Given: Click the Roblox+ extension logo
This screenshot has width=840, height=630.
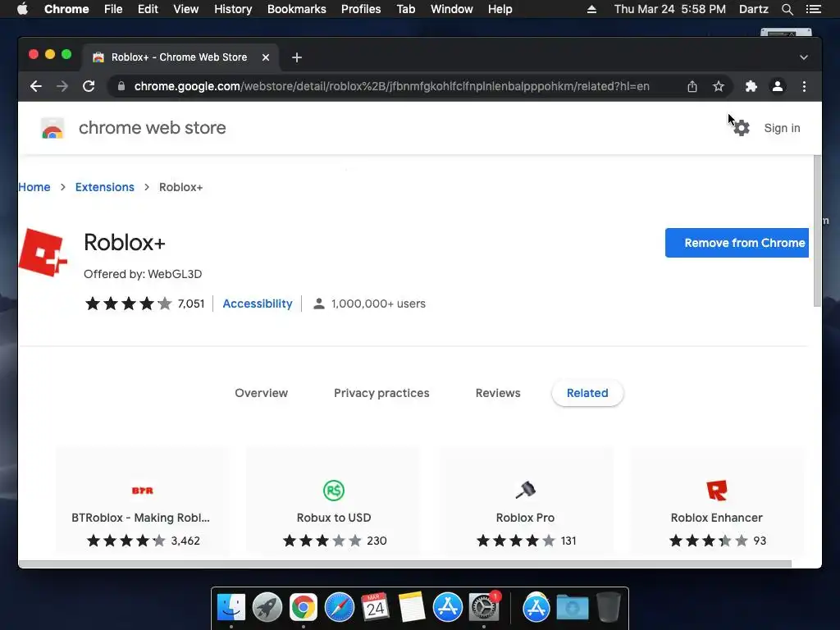Looking at the screenshot, I should 43,253.
